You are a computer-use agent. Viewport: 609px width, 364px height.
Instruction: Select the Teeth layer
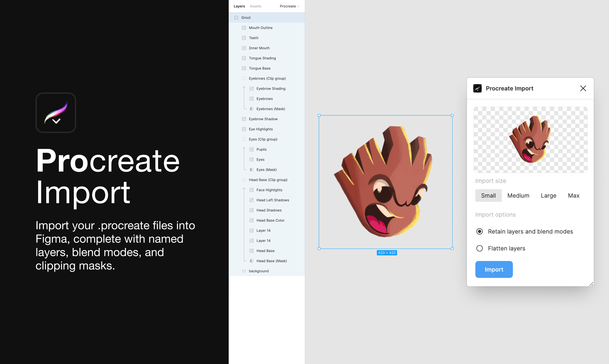[267, 38]
